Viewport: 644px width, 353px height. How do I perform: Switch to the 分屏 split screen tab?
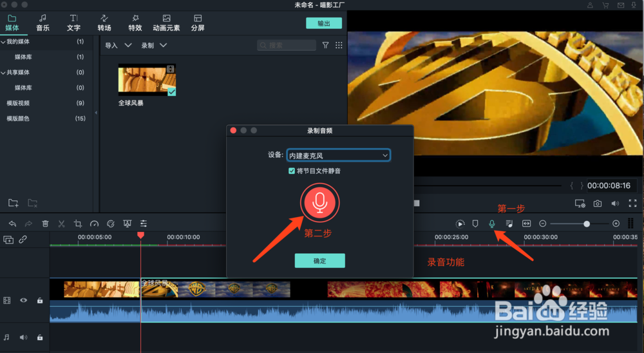pos(198,23)
